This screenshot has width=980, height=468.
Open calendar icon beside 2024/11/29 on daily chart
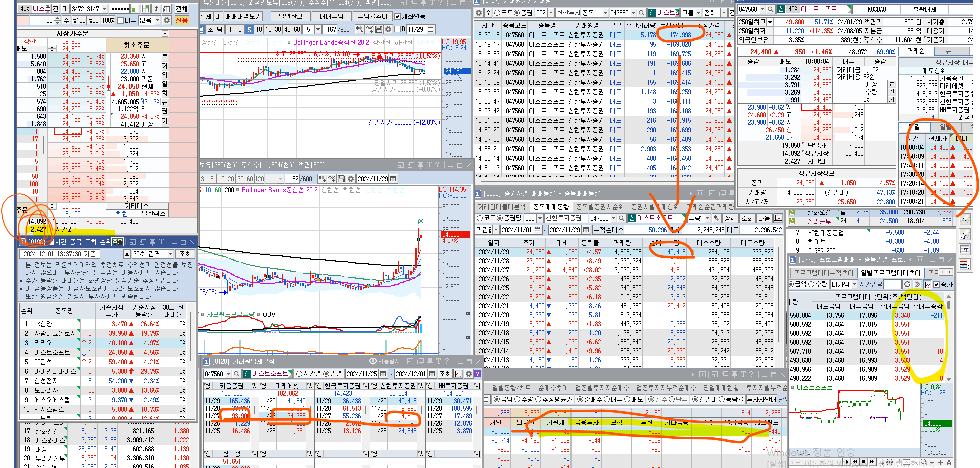click(x=393, y=179)
